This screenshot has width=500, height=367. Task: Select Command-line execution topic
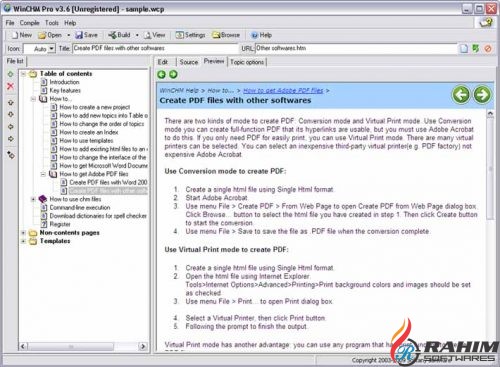(x=80, y=207)
